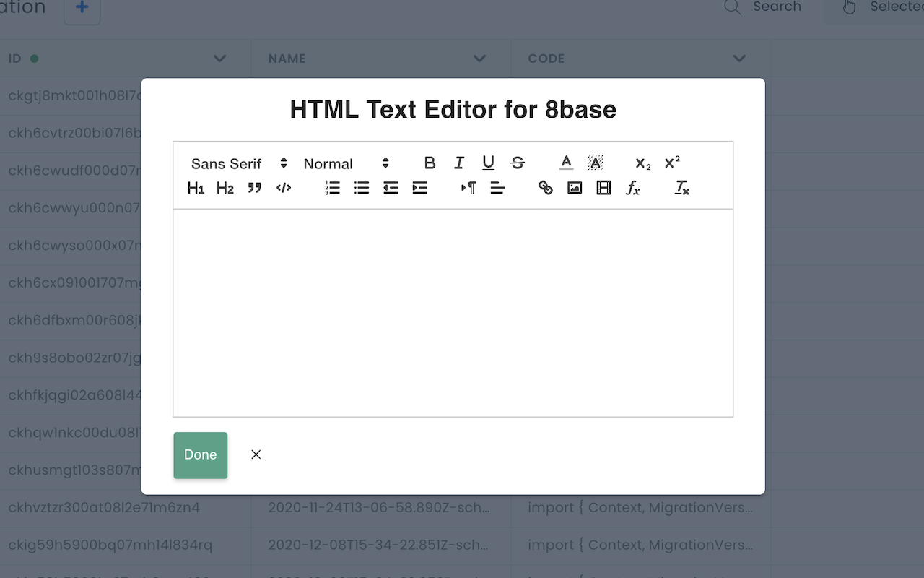
Task: Open the text alignment options
Action: click(497, 188)
